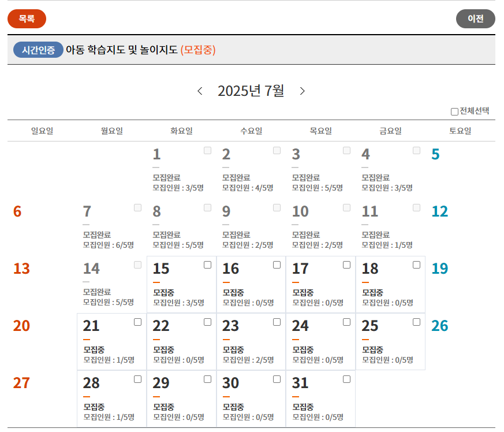Select date number 15 in the calendar
Image resolution: width=504 pixels, height=432 pixels.
(160, 269)
